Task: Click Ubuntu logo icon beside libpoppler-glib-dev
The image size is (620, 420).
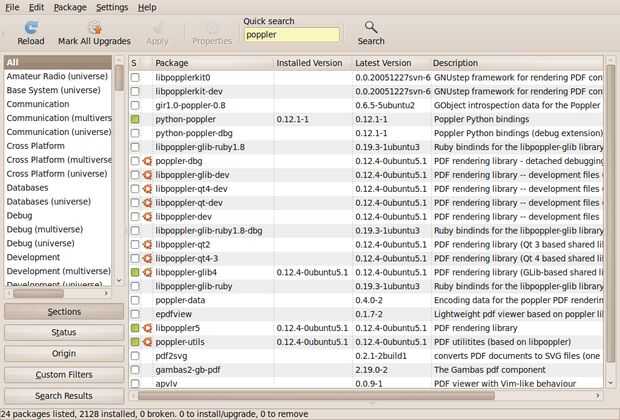Action: [147, 175]
